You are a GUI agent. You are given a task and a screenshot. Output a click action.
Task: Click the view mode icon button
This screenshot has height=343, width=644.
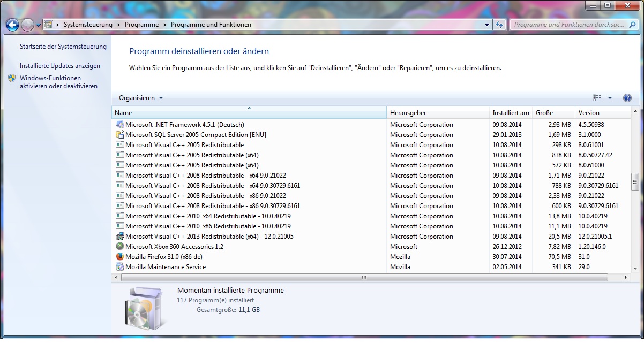pyautogui.click(x=597, y=98)
